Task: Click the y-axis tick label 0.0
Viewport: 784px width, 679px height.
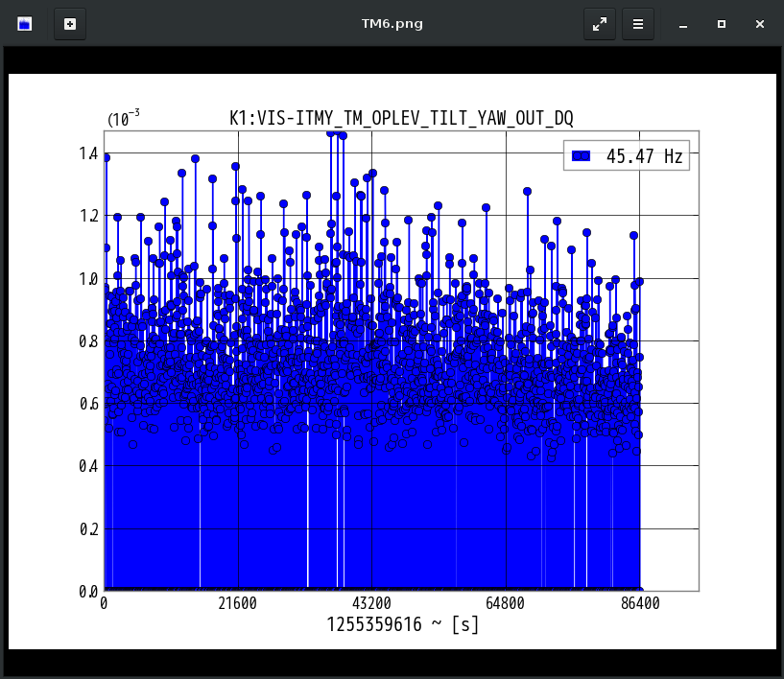Action: [x=88, y=592]
